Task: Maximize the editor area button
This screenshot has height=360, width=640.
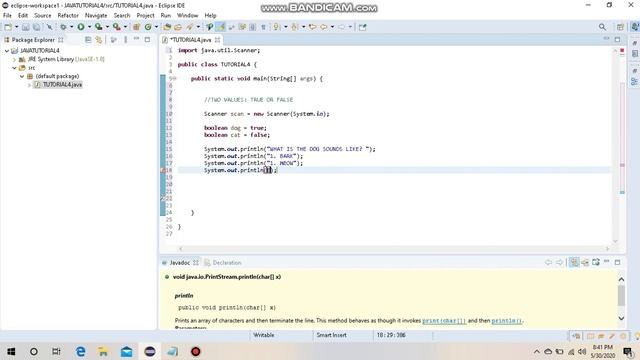Action: (x=618, y=40)
